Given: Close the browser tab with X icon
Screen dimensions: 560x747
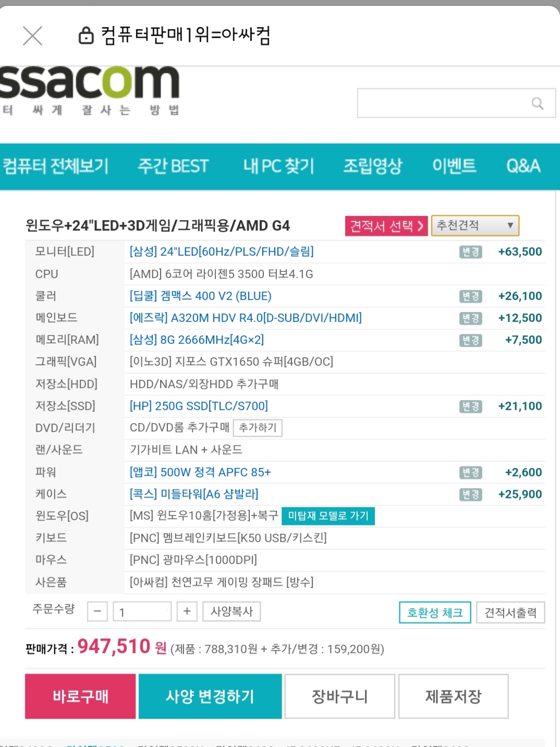Looking at the screenshot, I should 32,35.
